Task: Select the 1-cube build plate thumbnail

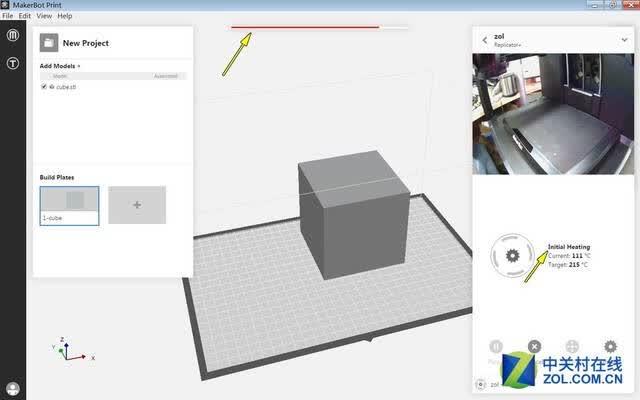Action: 69,206
